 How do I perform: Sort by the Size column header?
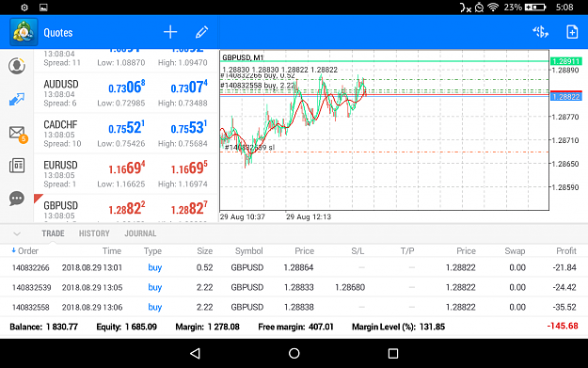(205, 251)
